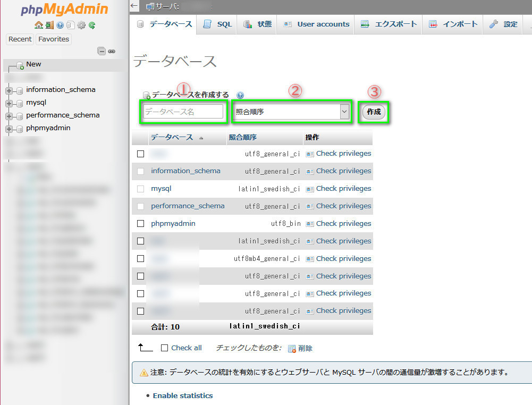
Task: Tick the checkbox in the first database row
Action: coord(141,154)
